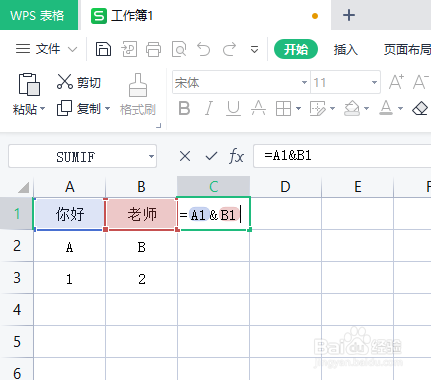Viewport: 431px width, 380px height.
Task: Select column C header
Action: coord(213,187)
